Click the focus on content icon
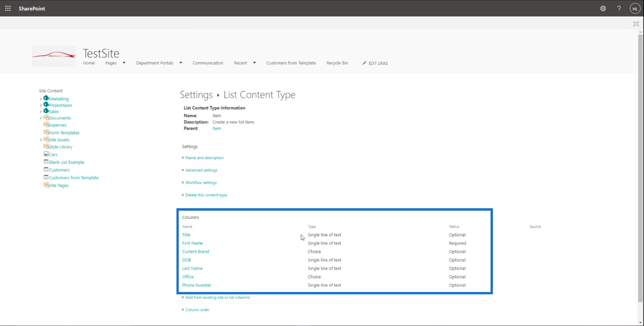The image size is (644, 326). click(636, 24)
